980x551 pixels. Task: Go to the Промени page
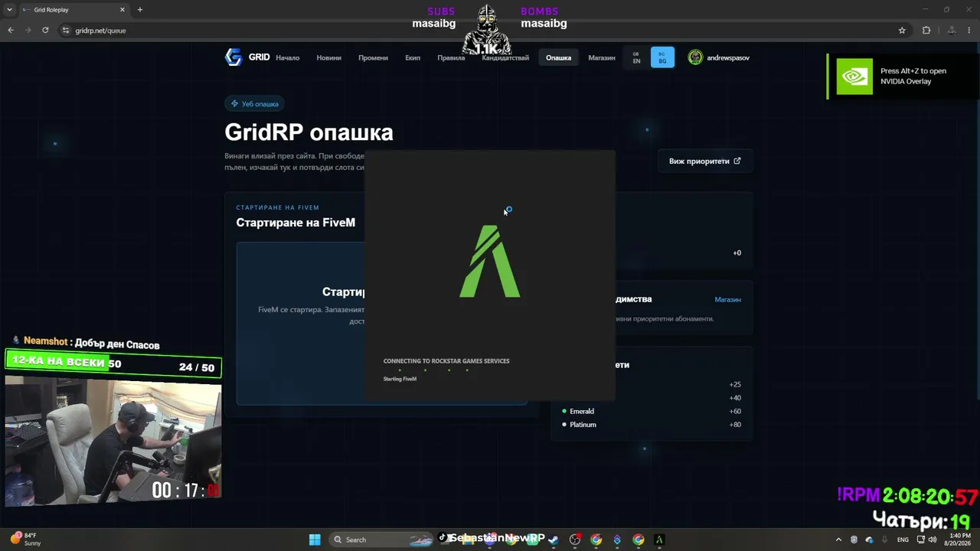373,58
